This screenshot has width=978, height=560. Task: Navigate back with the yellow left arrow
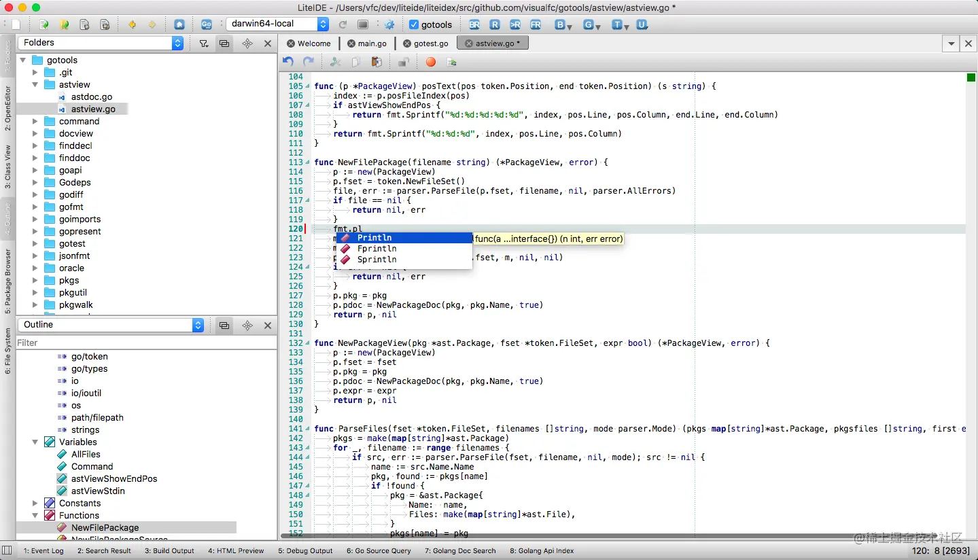click(x=133, y=24)
